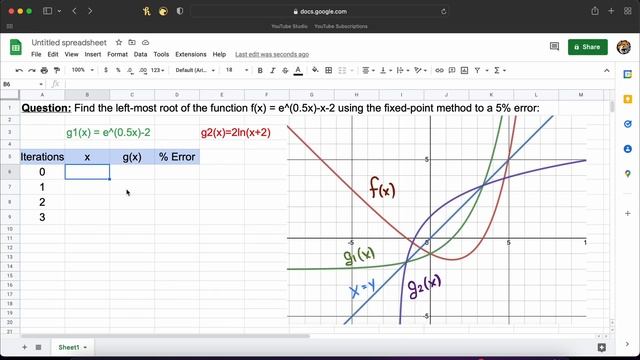Open the Extensions menu

click(x=191, y=54)
